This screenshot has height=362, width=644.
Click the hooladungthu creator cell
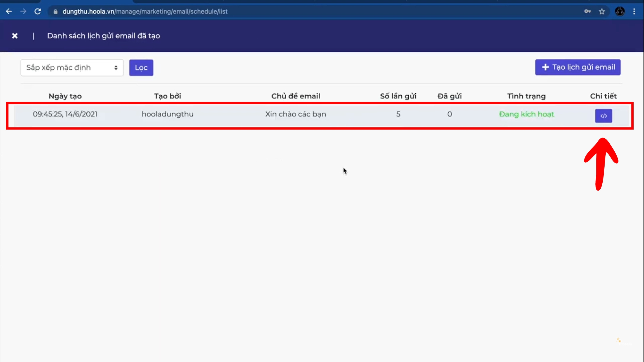(x=167, y=114)
